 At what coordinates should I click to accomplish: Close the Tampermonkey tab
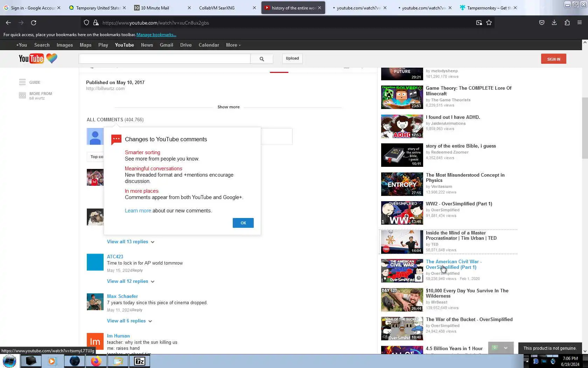click(x=515, y=8)
